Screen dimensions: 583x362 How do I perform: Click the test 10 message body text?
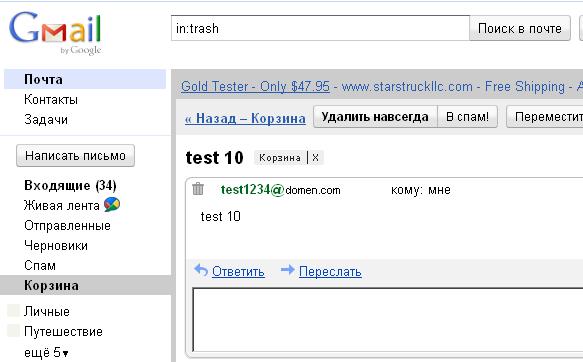pos(220,216)
